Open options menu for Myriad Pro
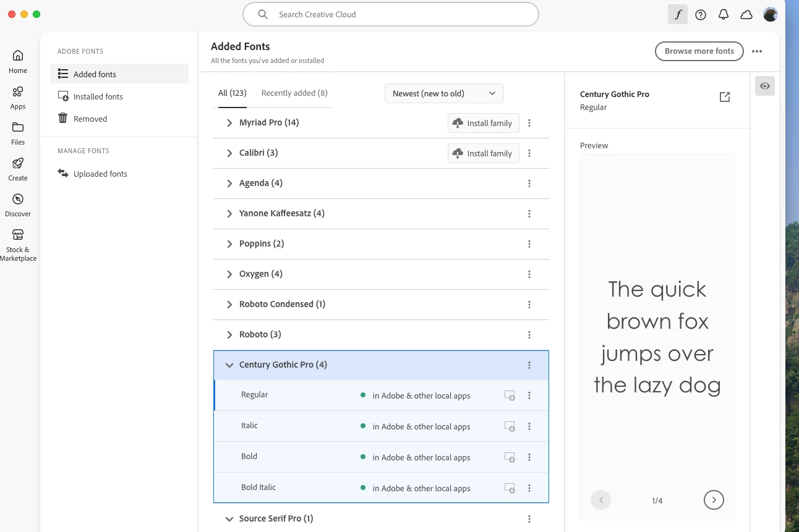 (x=529, y=123)
